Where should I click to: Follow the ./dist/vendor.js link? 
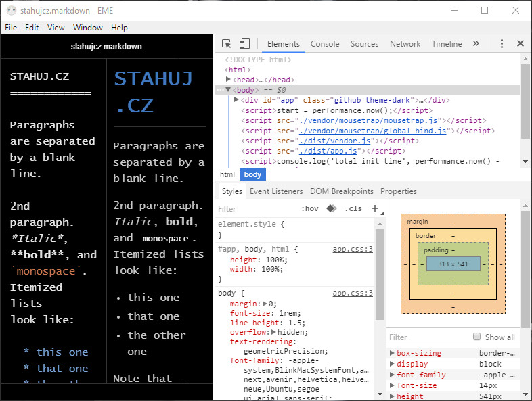(x=334, y=141)
